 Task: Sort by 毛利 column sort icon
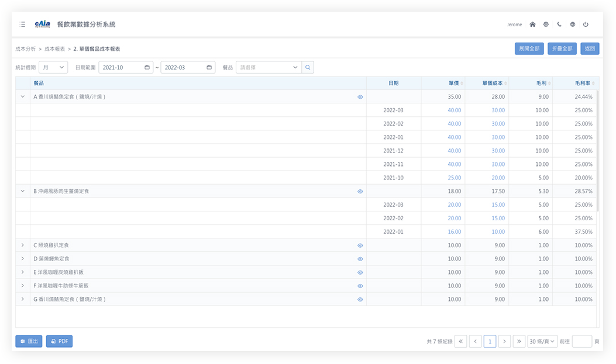click(x=549, y=83)
